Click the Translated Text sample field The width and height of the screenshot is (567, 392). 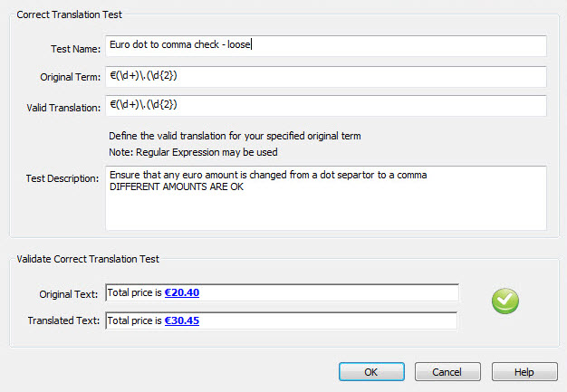coord(282,320)
